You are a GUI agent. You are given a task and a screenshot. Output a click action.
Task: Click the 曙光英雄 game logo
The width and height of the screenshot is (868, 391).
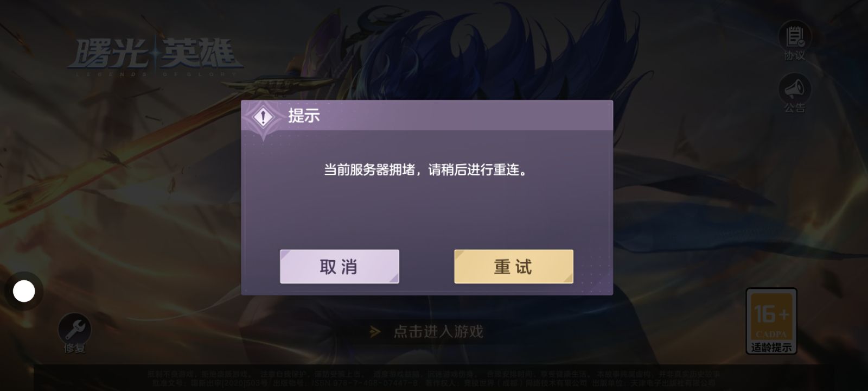[155, 53]
